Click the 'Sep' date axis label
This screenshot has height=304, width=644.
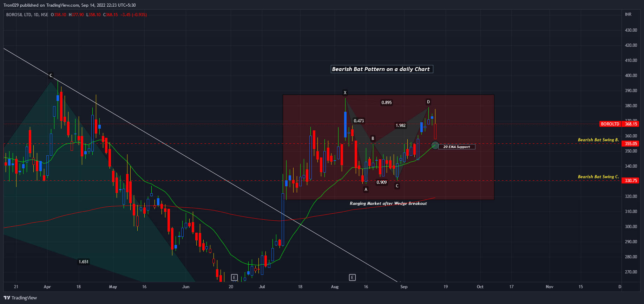[404, 287]
